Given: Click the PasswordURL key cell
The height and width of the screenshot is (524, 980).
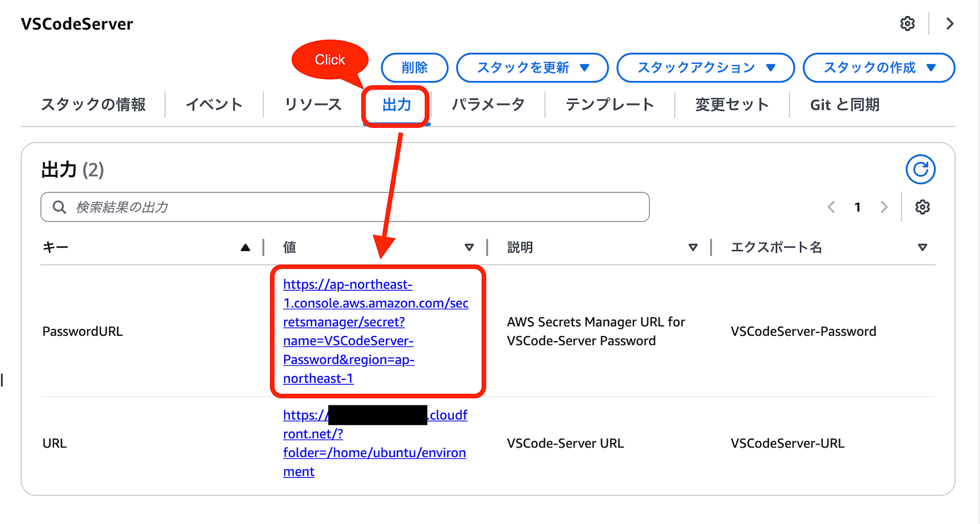Looking at the screenshot, I should (x=82, y=331).
